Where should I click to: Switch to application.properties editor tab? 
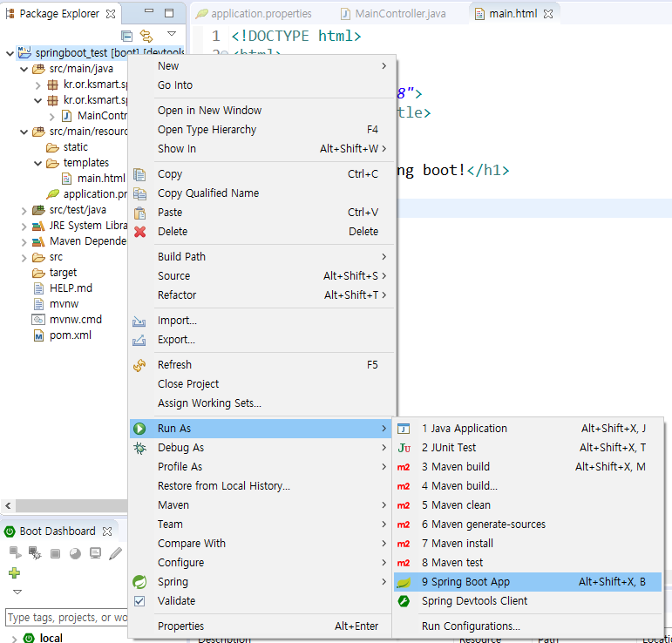[x=261, y=14]
